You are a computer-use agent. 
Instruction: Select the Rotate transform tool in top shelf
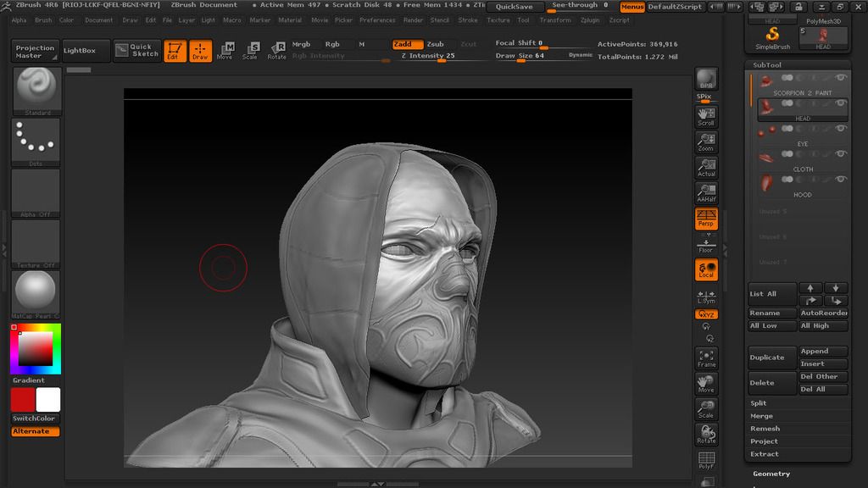click(x=276, y=51)
